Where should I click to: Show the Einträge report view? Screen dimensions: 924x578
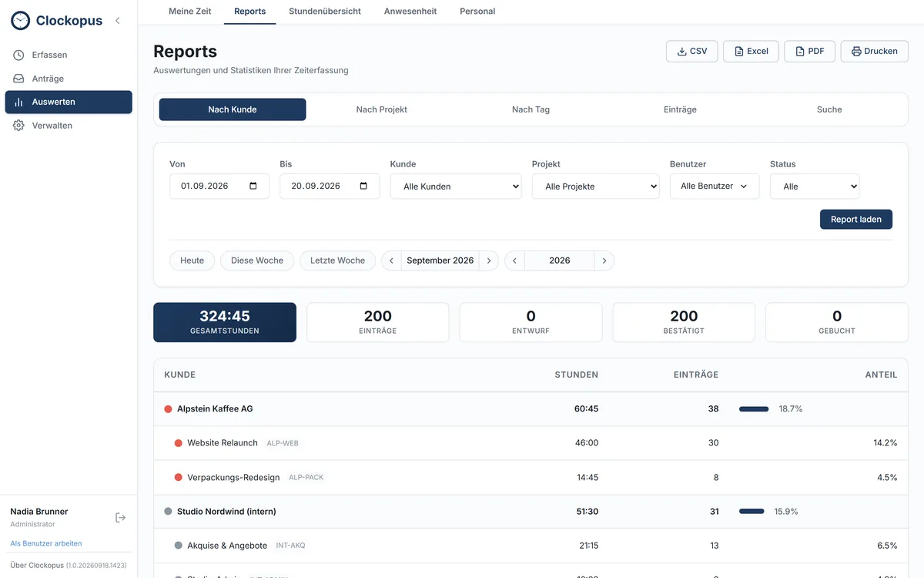[680, 109]
